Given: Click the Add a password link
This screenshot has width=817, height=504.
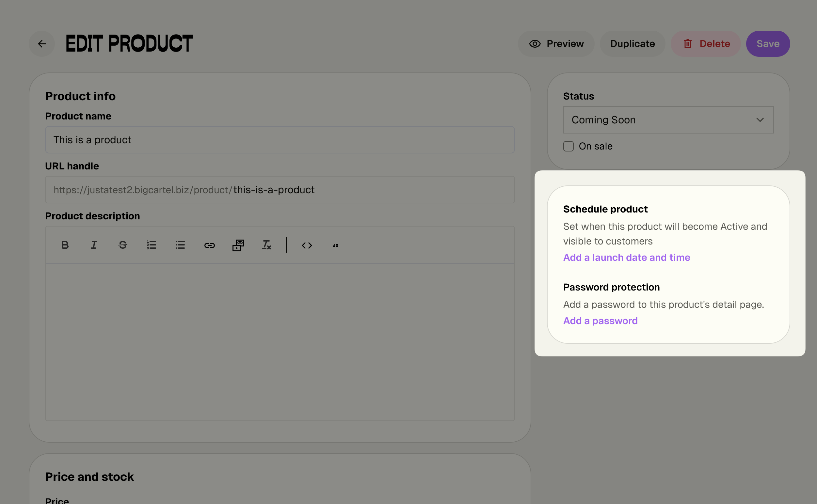Looking at the screenshot, I should (x=600, y=321).
